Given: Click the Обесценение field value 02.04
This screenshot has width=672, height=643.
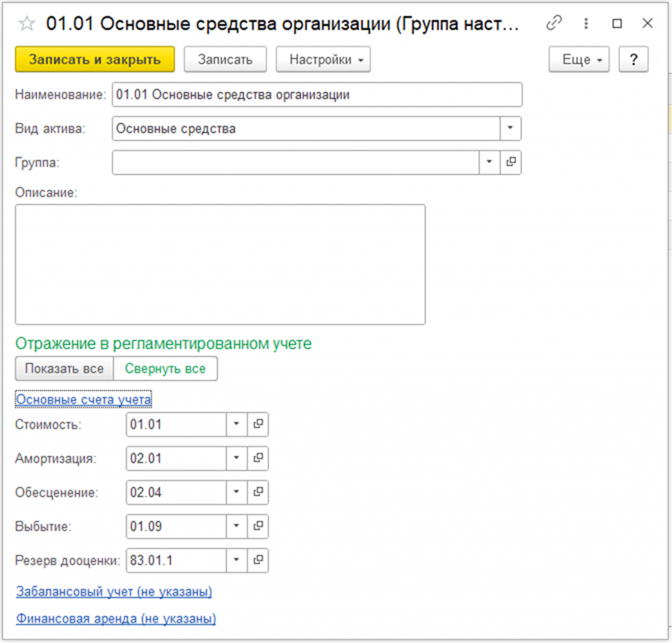Looking at the screenshot, I should tap(176, 492).
